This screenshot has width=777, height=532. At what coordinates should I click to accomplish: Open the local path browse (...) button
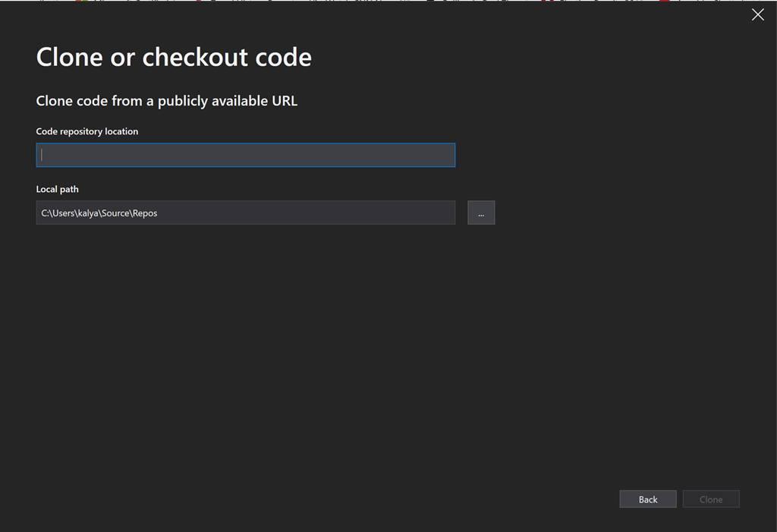pyautogui.click(x=481, y=212)
